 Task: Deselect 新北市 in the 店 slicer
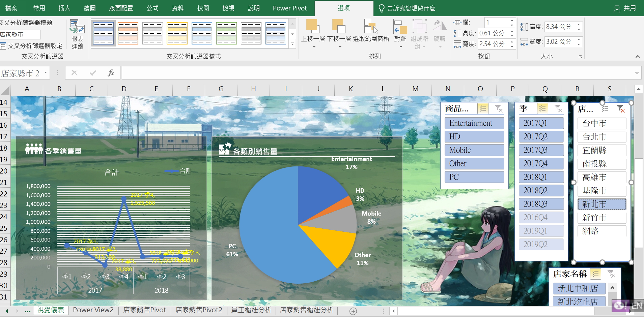601,204
